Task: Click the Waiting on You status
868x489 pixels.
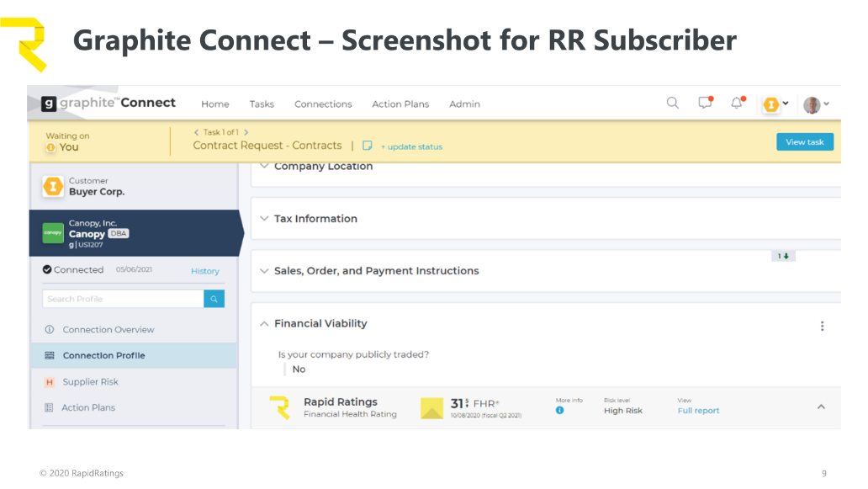Action: (x=67, y=141)
